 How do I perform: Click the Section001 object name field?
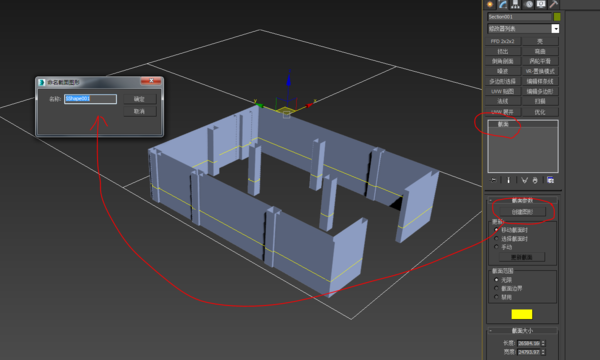pos(519,17)
